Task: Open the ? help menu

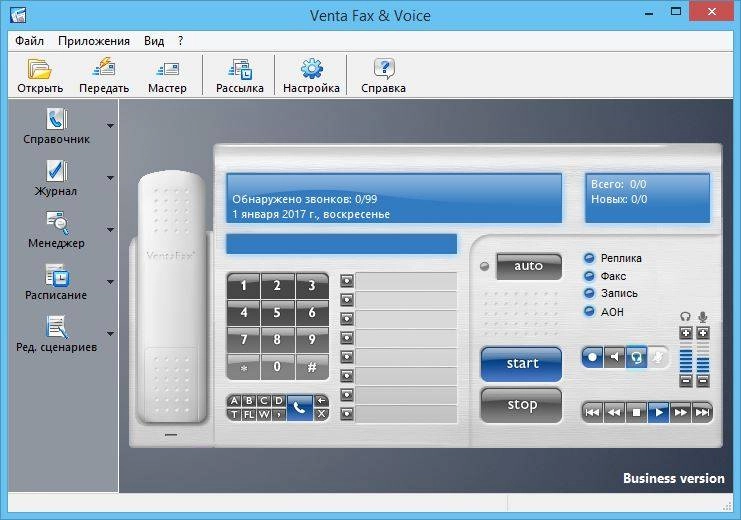Action: tap(181, 41)
